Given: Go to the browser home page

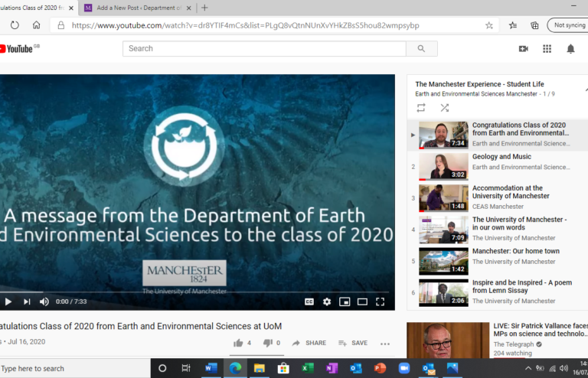Looking at the screenshot, I should click(37, 25).
